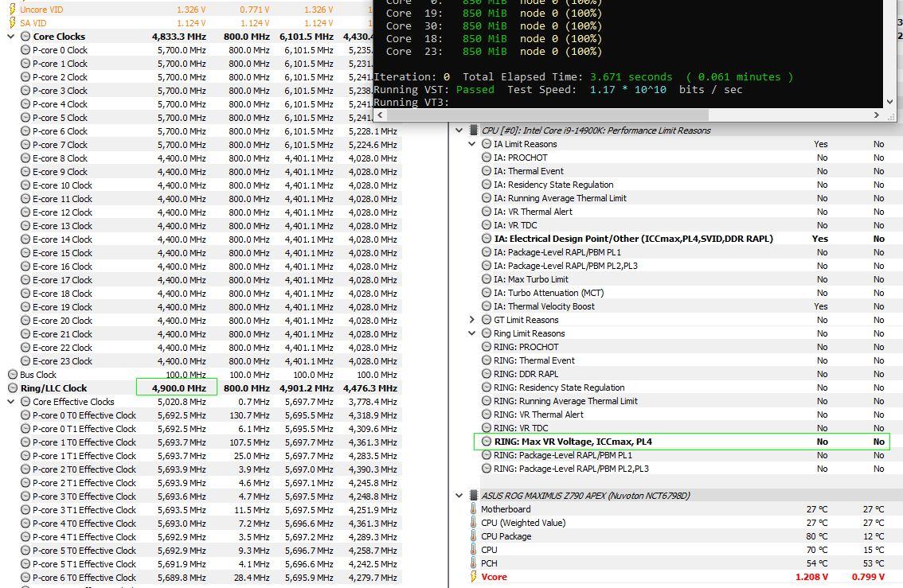Click the icon beside P-core 7 Clock
903x588 pixels.
[25, 145]
